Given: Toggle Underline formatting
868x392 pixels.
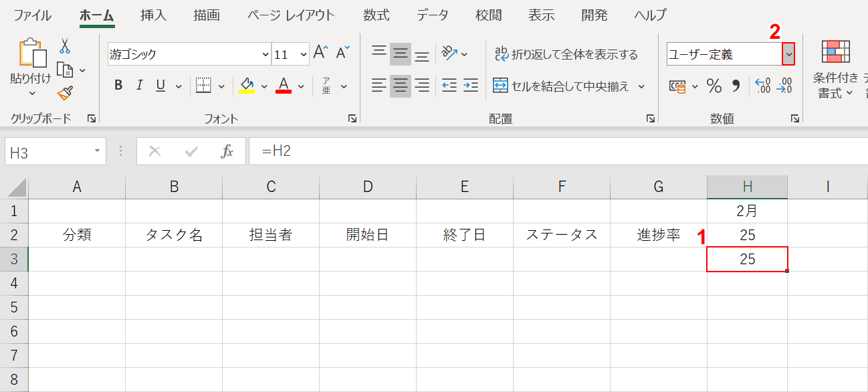Looking at the screenshot, I should (x=160, y=85).
